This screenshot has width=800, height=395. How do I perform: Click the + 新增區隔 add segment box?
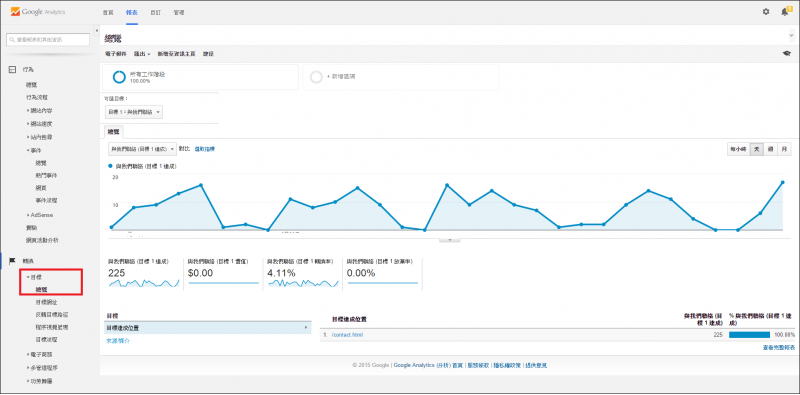click(401, 77)
